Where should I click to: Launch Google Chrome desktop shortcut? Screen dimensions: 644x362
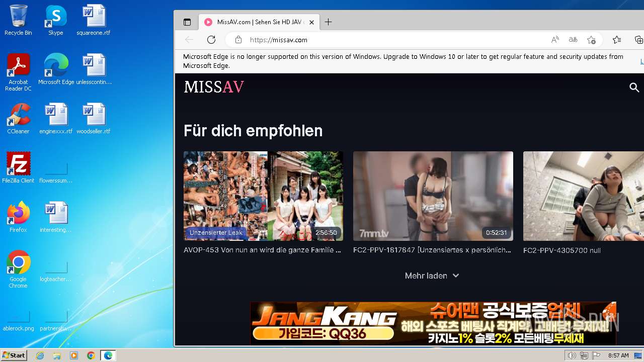[x=18, y=269]
